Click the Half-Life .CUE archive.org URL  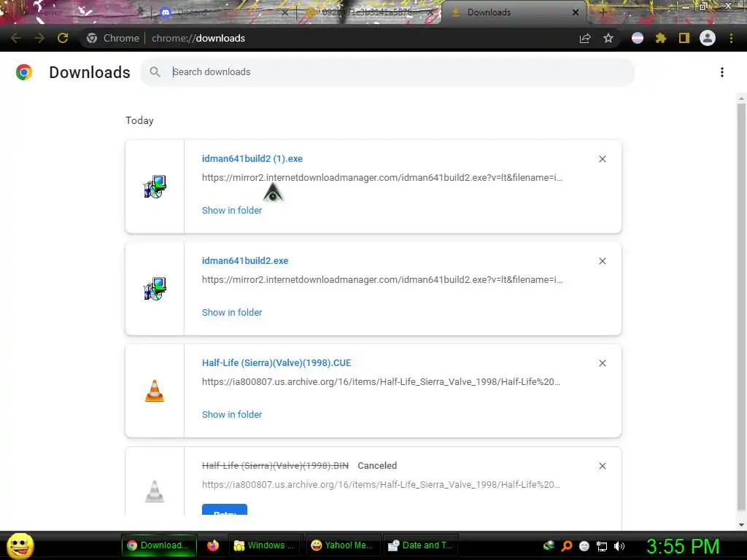(x=381, y=382)
